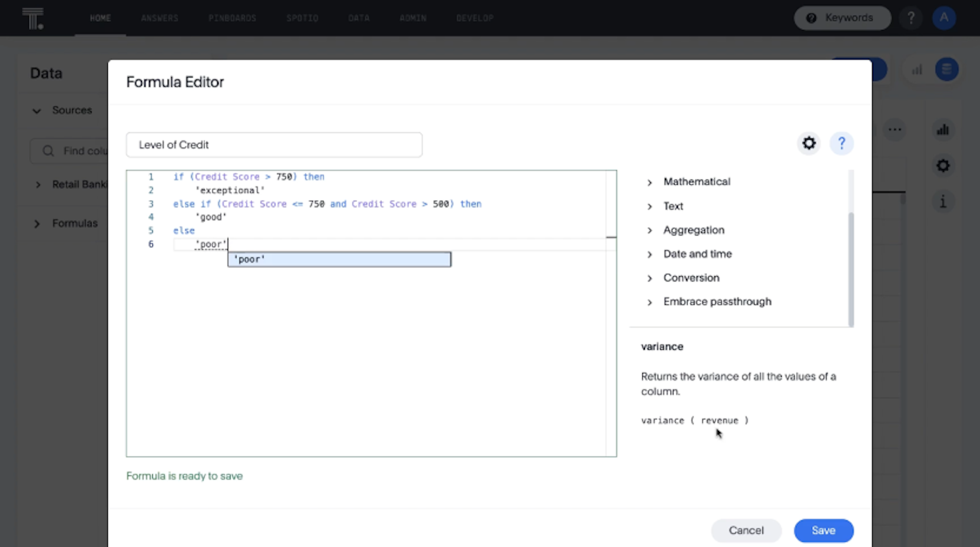Image resolution: width=980 pixels, height=547 pixels.
Task: Select the 'poor' autocomplete suggestion
Action: pyautogui.click(x=339, y=259)
